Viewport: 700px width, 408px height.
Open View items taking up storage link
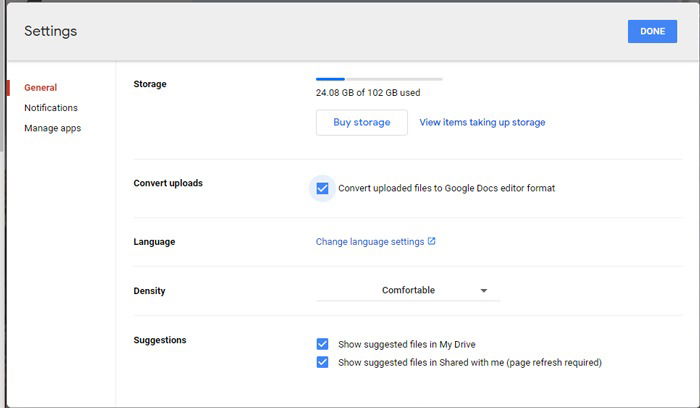(x=482, y=122)
